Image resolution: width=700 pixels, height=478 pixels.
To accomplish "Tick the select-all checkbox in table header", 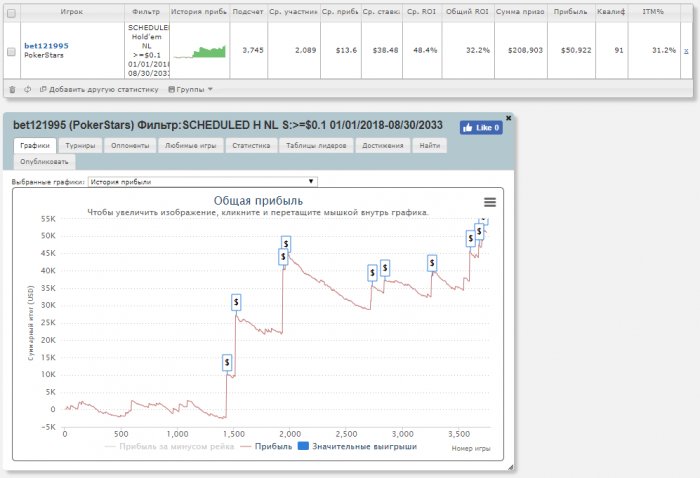I will click(12, 13).
